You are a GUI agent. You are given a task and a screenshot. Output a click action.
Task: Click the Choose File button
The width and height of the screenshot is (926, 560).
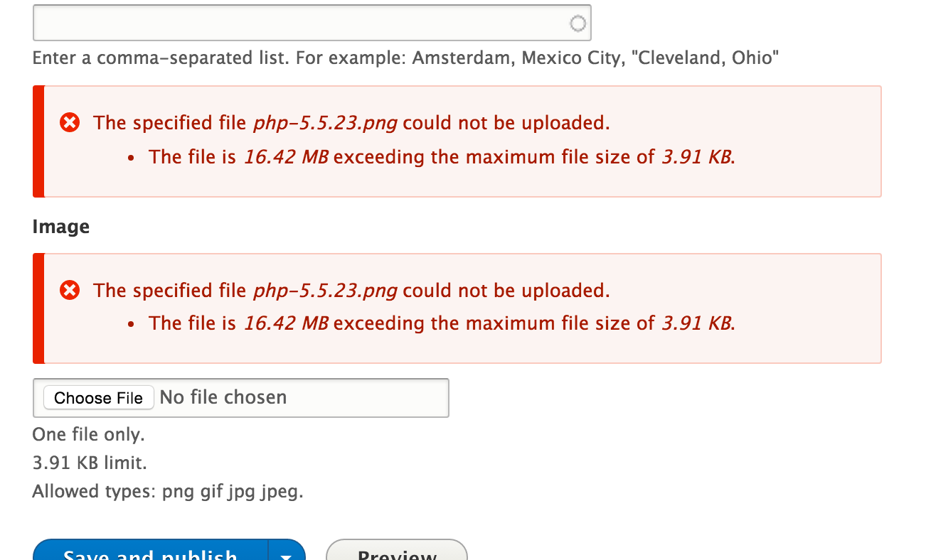pos(98,398)
